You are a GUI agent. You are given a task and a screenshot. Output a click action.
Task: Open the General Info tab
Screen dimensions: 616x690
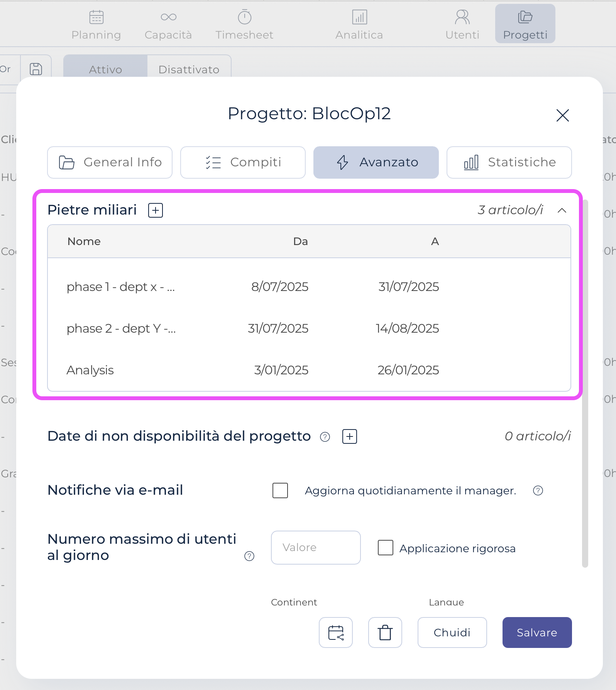(110, 162)
